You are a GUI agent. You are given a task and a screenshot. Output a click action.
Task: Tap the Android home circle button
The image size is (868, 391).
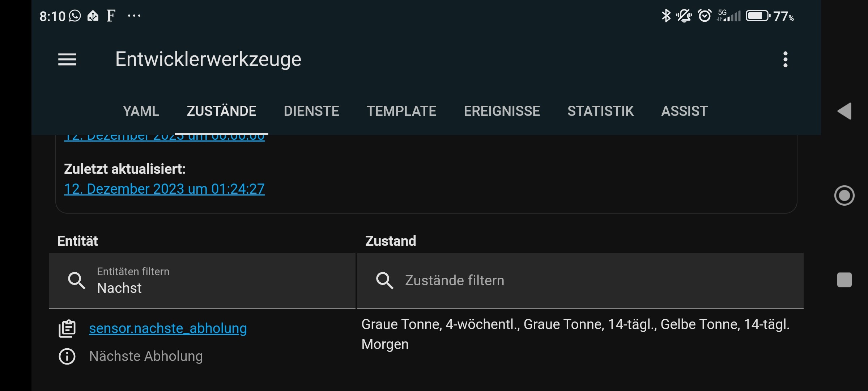pyautogui.click(x=844, y=195)
